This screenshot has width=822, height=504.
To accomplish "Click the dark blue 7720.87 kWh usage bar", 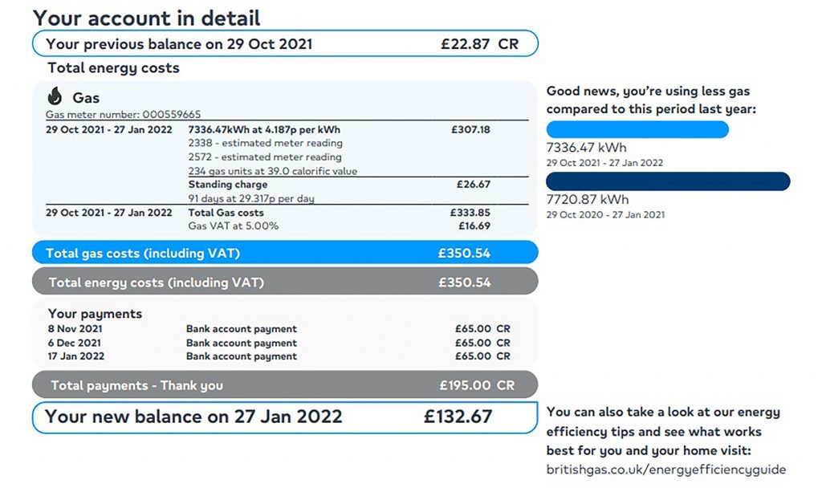I will 668,181.
